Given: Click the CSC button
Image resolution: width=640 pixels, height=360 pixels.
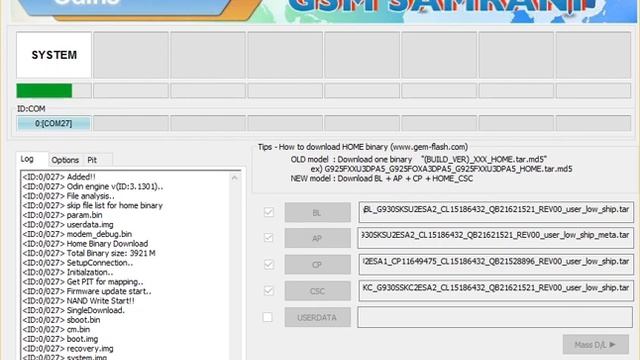Looking at the screenshot, I should [x=318, y=291].
